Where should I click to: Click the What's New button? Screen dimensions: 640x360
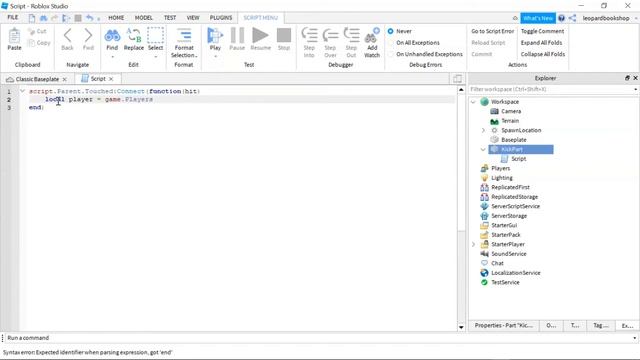point(538,18)
